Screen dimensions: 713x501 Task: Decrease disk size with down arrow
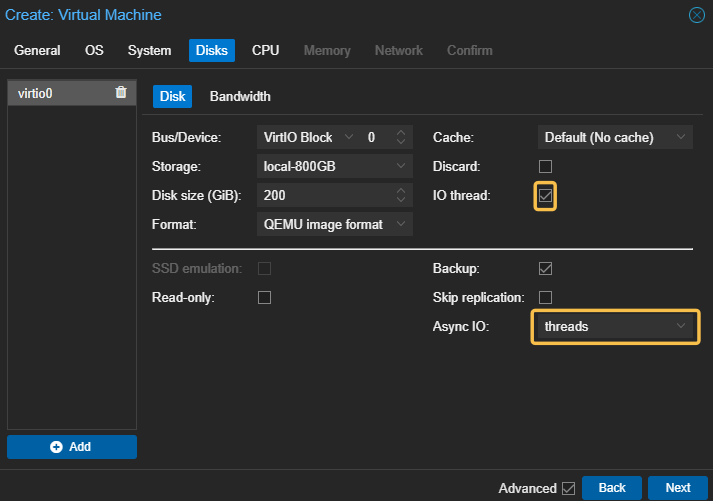401,200
